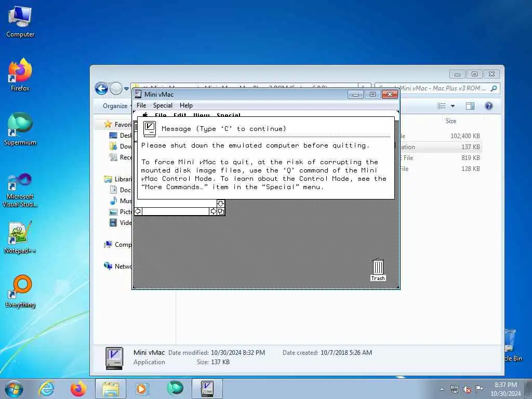Click the Mini vMac title bar icon
The image size is (532, 399).
tap(138, 95)
